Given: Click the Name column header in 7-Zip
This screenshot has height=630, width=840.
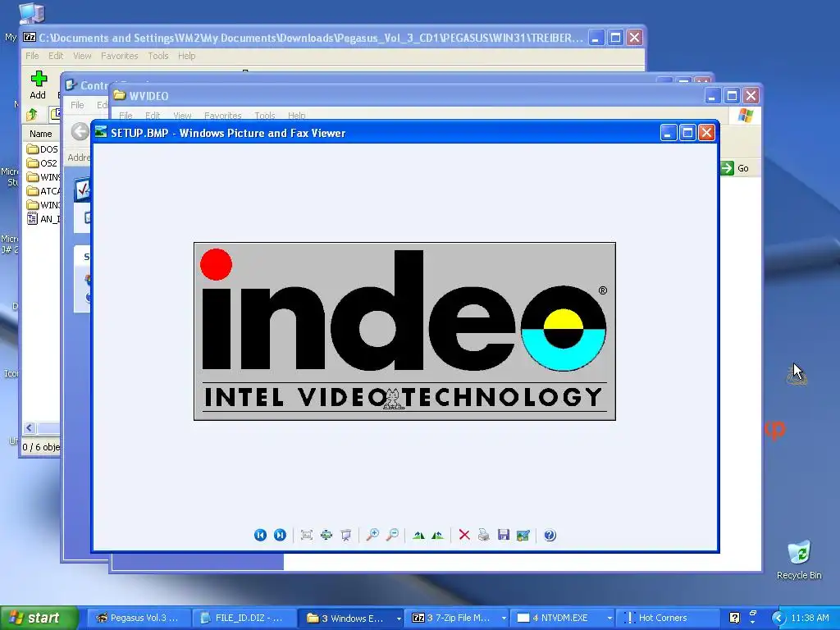Looking at the screenshot, I should (x=41, y=134).
